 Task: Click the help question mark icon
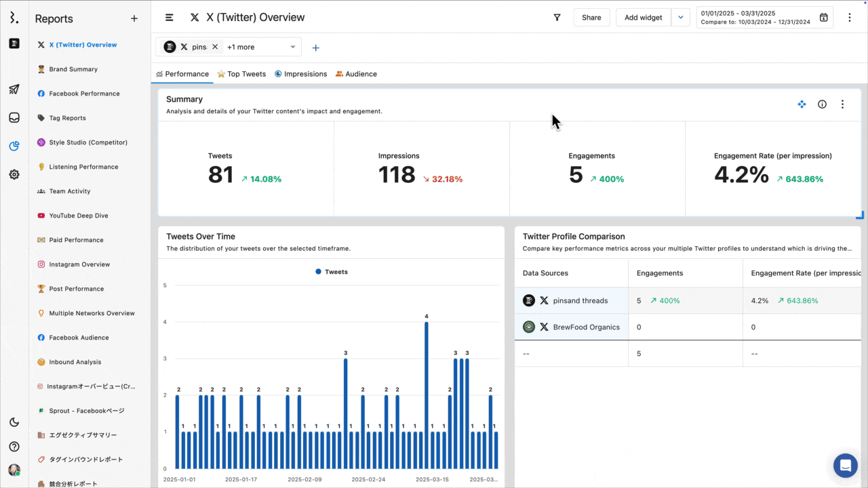click(x=14, y=446)
